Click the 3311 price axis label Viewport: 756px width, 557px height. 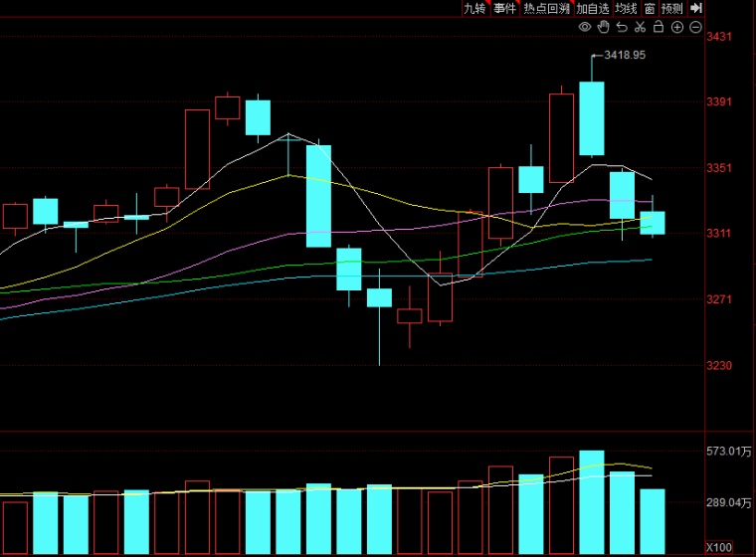point(719,234)
